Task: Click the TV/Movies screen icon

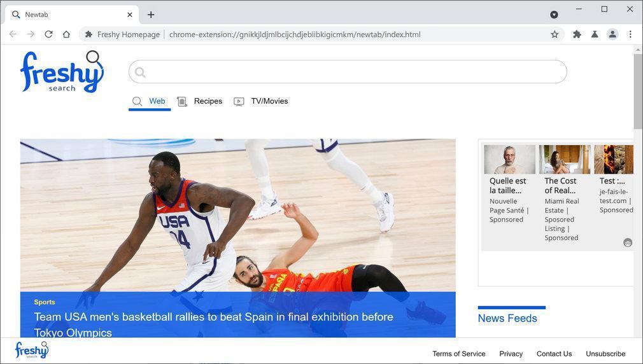Action: pos(239,101)
